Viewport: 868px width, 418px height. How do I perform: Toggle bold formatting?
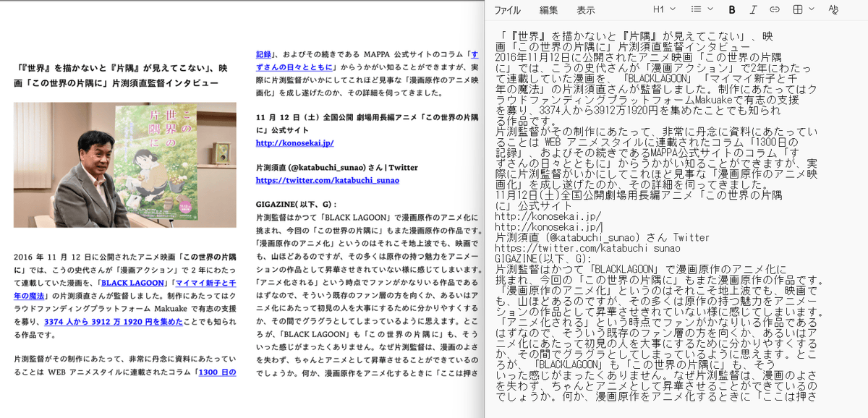732,9
